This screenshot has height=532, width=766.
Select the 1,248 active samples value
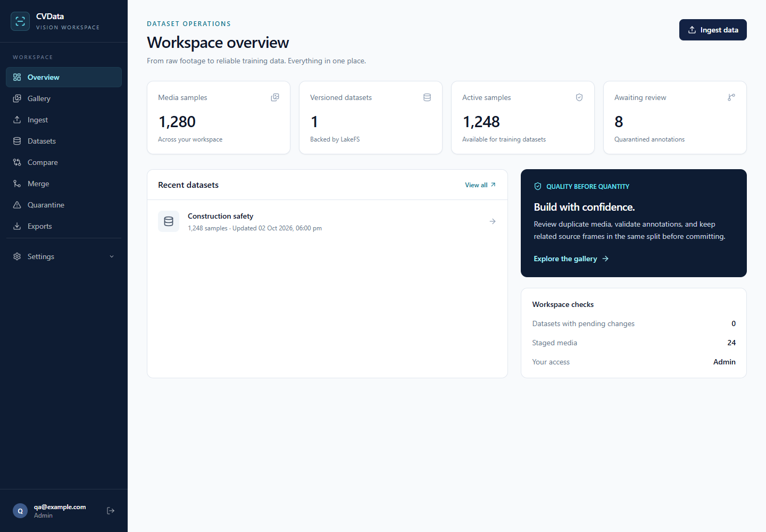click(481, 122)
